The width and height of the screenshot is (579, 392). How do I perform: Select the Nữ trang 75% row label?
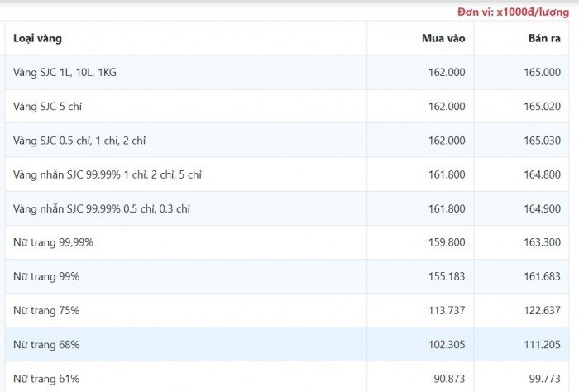[x=46, y=310]
